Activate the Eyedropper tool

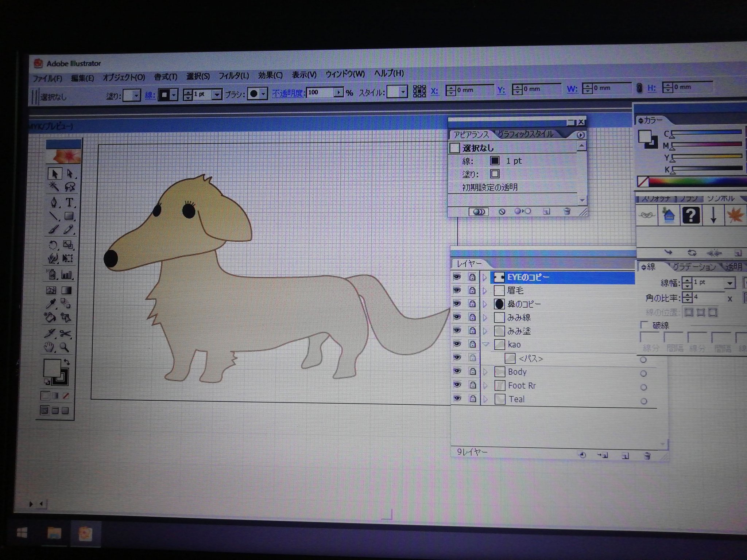(x=51, y=303)
